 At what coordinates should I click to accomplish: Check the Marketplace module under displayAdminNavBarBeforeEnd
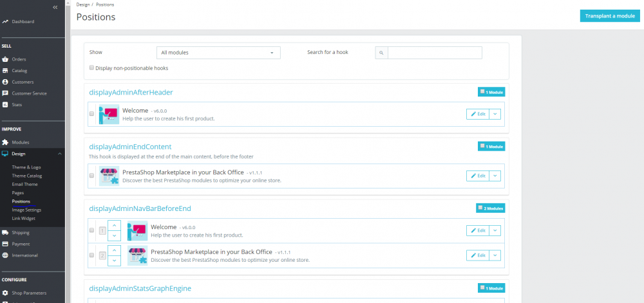tap(91, 255)
